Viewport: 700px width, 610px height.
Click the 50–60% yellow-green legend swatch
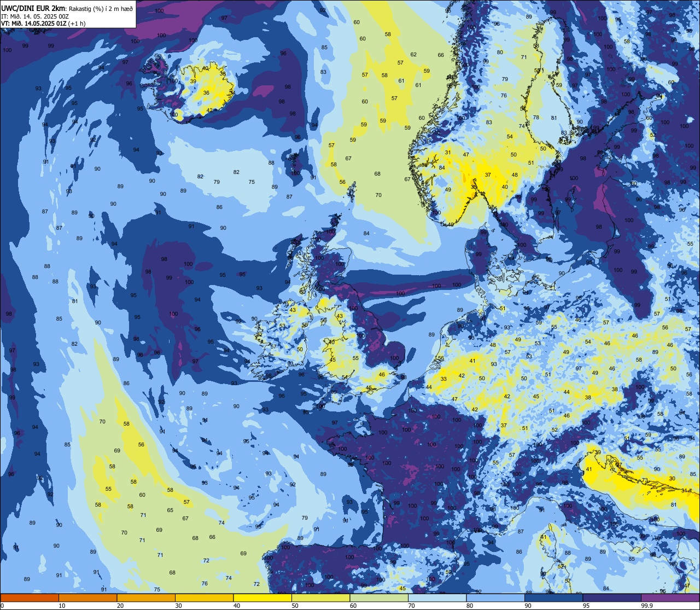pyautogui.click(x=320, y=597)
